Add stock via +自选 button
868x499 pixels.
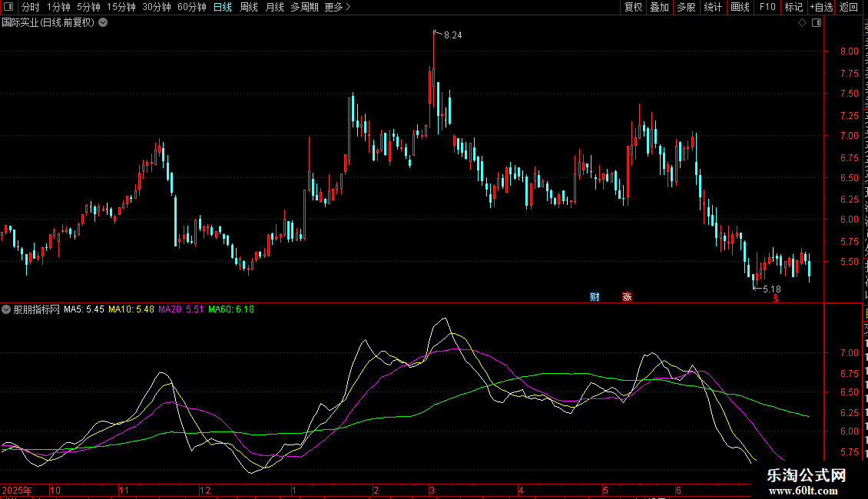point(821,7)
